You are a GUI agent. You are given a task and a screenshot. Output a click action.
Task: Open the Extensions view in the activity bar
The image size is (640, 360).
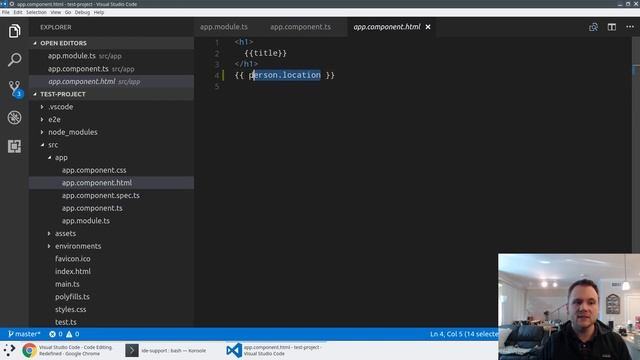(14, 146)
